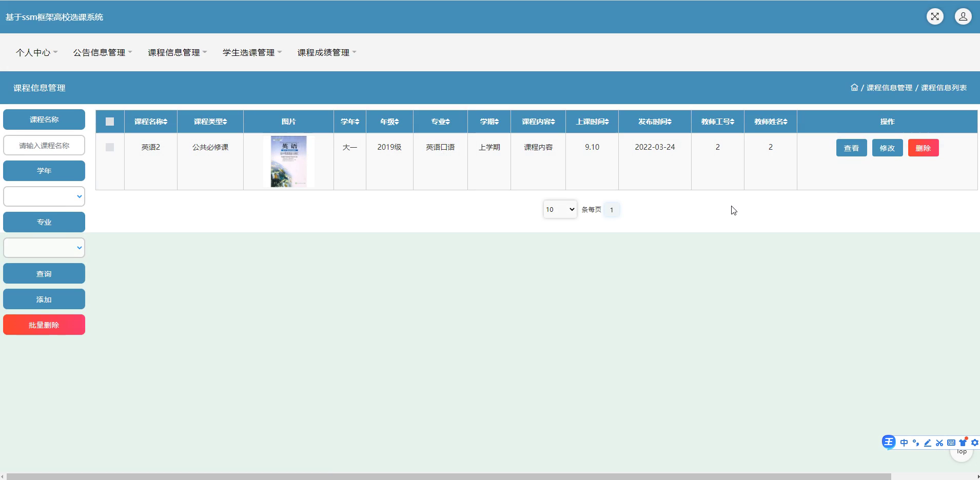Screen dimensions: 980x480
Task: Open the 10 per-page size dropdown
Action: 560,209
